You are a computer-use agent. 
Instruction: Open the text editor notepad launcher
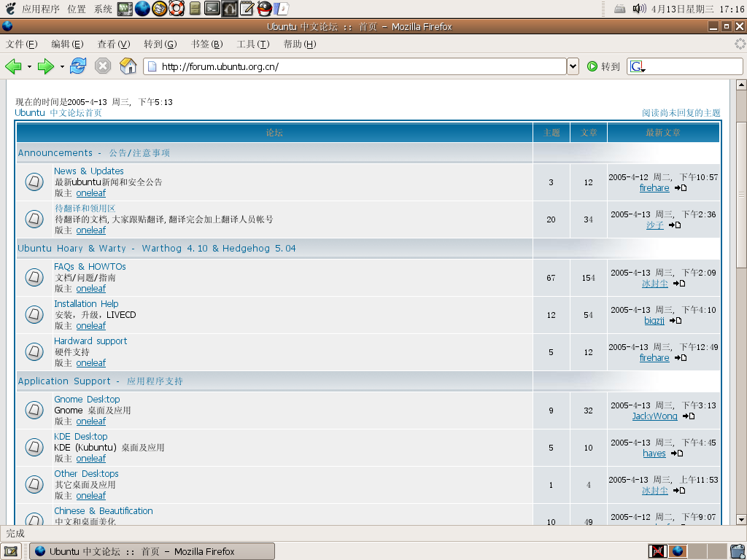coord(247,9)
